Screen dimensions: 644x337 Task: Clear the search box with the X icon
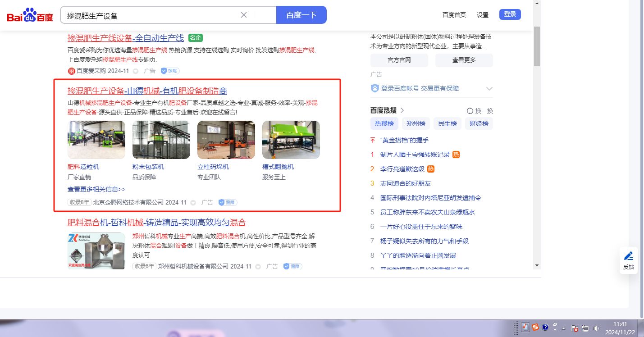pyautogui.click(x=244, y=15)
